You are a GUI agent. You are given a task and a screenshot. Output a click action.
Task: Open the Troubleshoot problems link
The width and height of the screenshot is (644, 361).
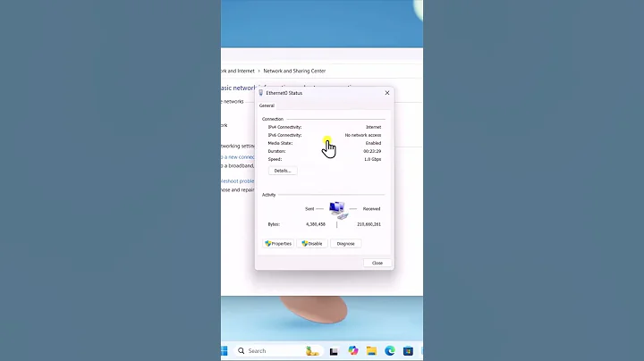[238, 180]
